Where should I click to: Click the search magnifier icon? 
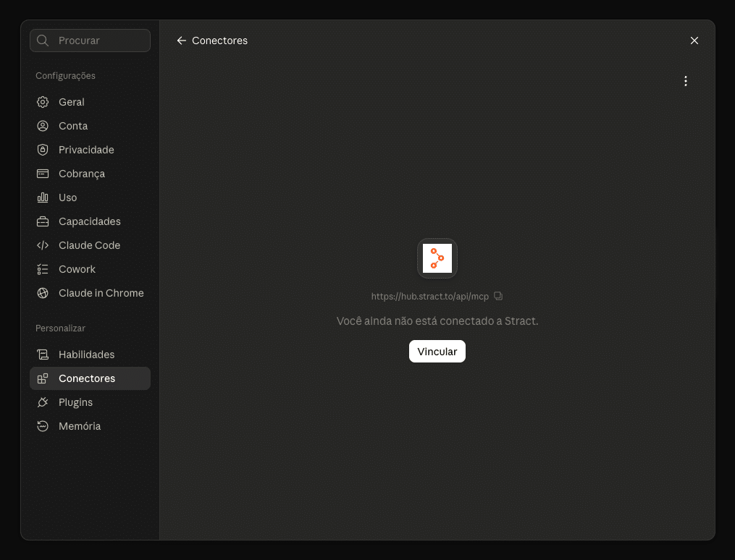[x=43, y=41]
